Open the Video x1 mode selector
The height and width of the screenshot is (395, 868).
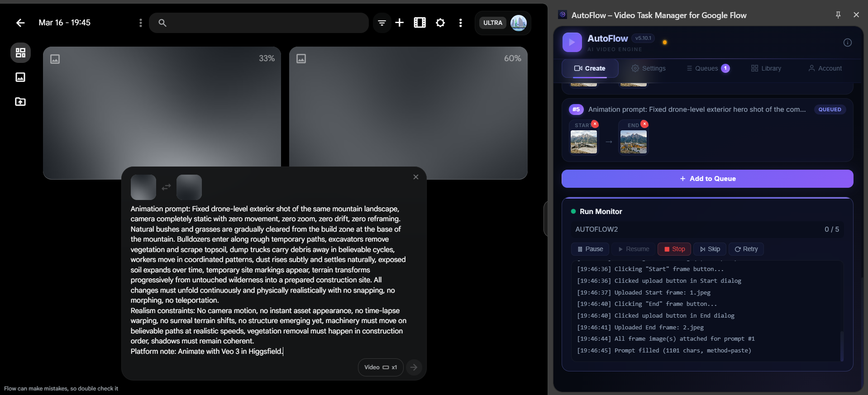pos(380,367)
